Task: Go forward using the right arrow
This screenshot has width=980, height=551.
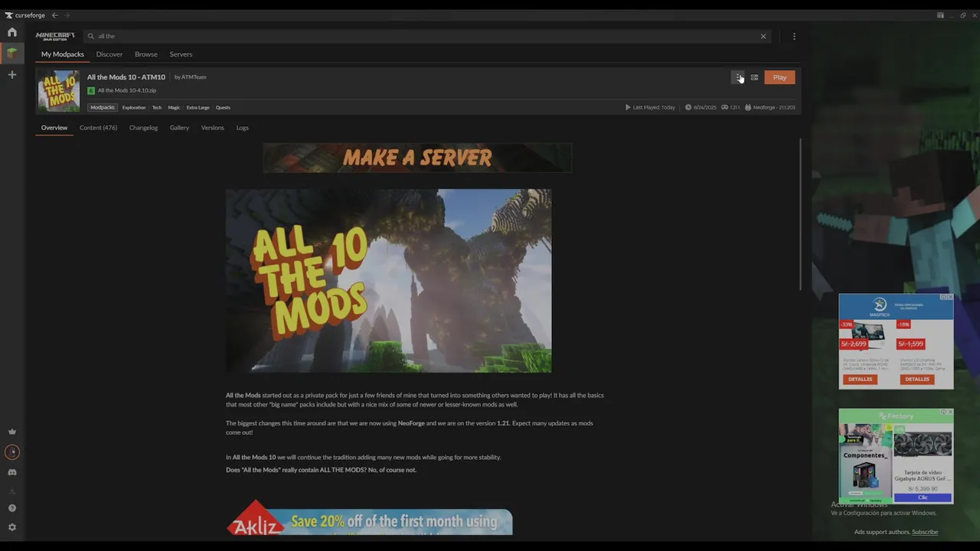Action: coord(67,15)
